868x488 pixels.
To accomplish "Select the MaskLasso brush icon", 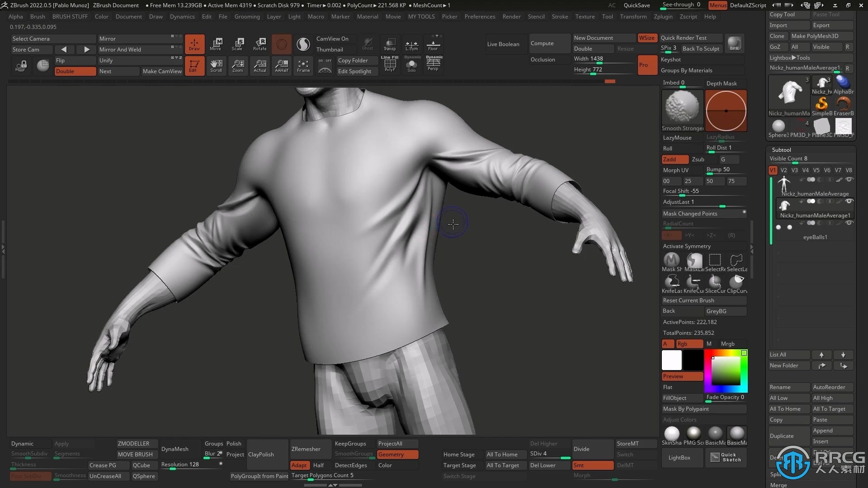I will 694,262.
